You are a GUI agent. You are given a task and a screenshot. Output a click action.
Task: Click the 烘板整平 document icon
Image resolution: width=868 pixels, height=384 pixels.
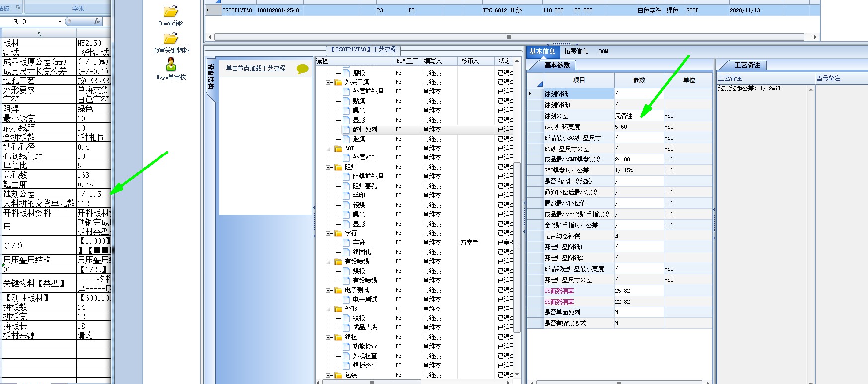click(347, 366)
